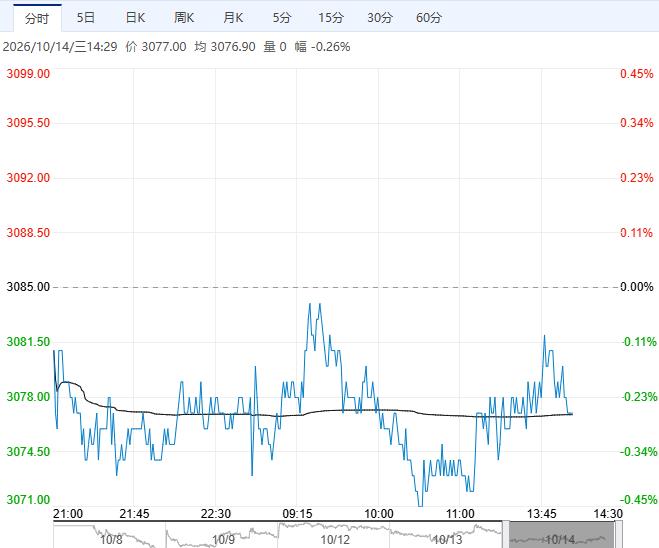This screenshot has height=548, width=659.
Task: Click the 21:45 time axis label
Action: 134,514
